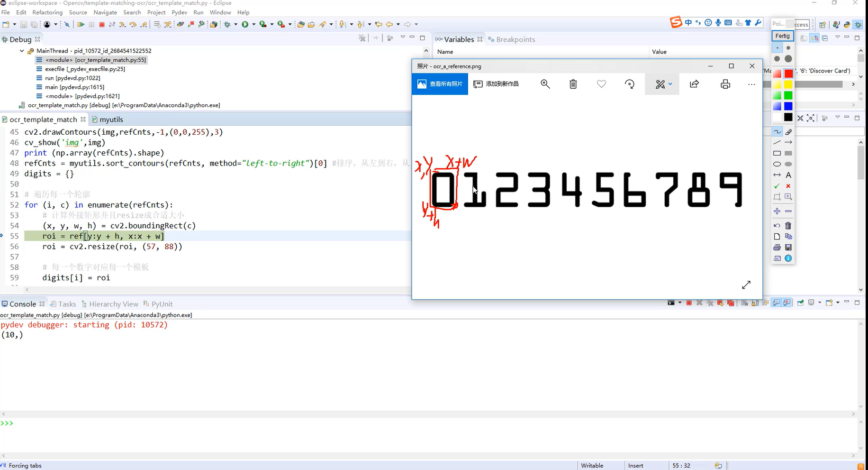868x470 pixels.
Task: Click the floppy disk save icon in drawing palette
Action: pos(788,248)
